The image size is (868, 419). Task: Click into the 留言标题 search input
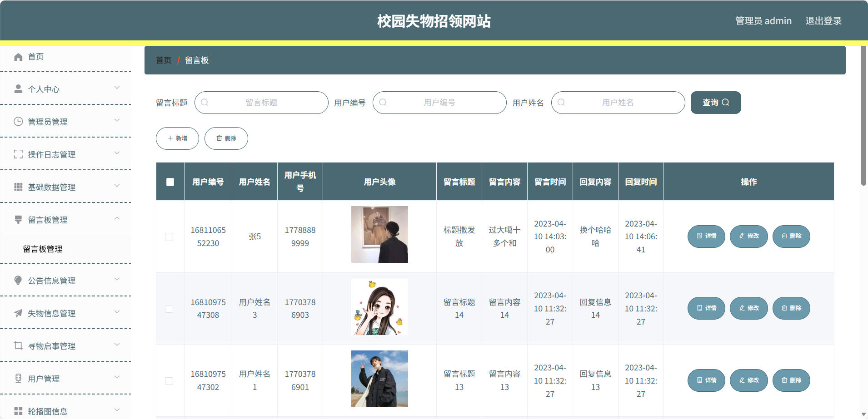click(261, 103)
